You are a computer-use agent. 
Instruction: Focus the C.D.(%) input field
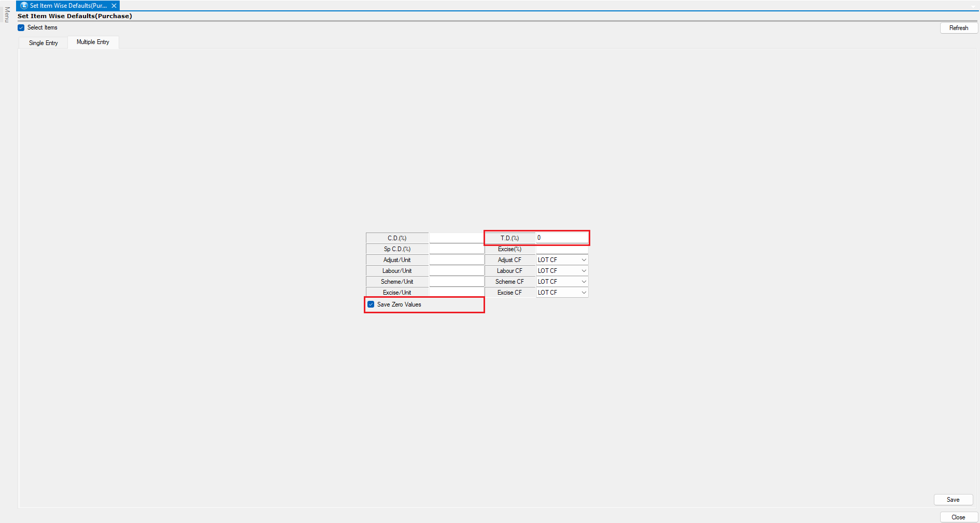click(x=456, y=238)
